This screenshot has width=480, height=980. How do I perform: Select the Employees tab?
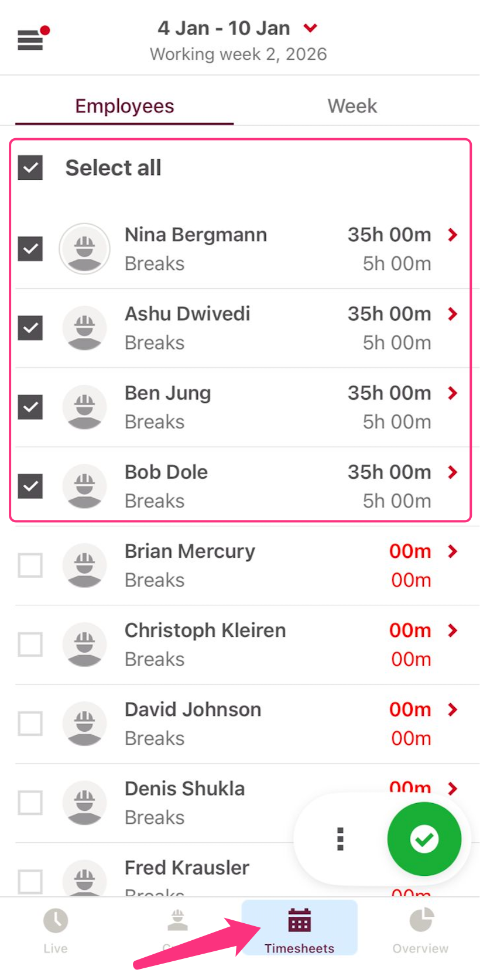pyautogui.click(x=125, y=106)
